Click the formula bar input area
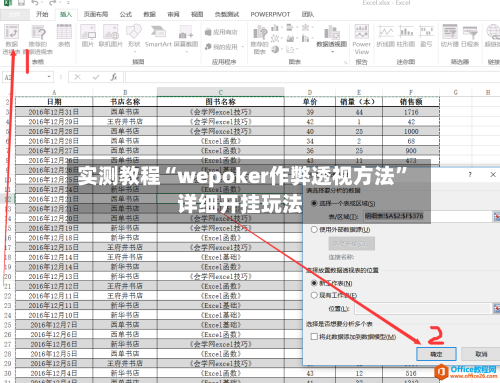Screen dimensions: 500x383 pos(312,77)
